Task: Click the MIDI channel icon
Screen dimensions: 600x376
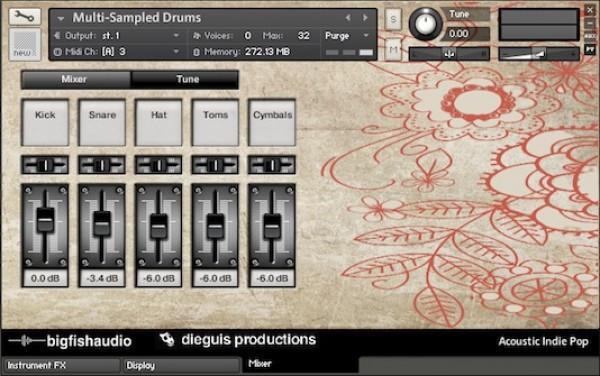Action: tap(57, 52)
